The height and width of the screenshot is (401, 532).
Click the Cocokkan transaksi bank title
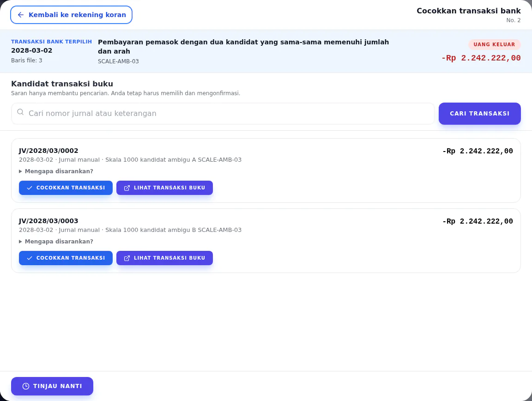coord(469,11)
